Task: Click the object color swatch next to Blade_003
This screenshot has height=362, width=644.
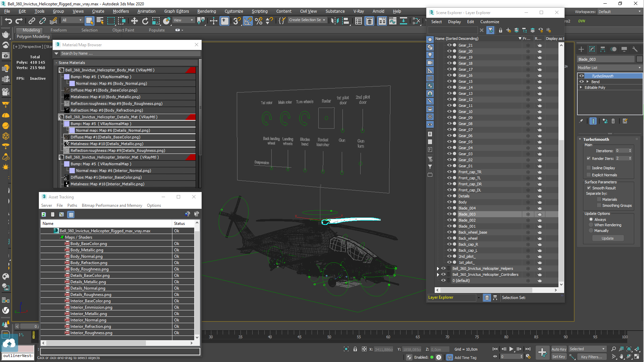Action: coord(639,59)
